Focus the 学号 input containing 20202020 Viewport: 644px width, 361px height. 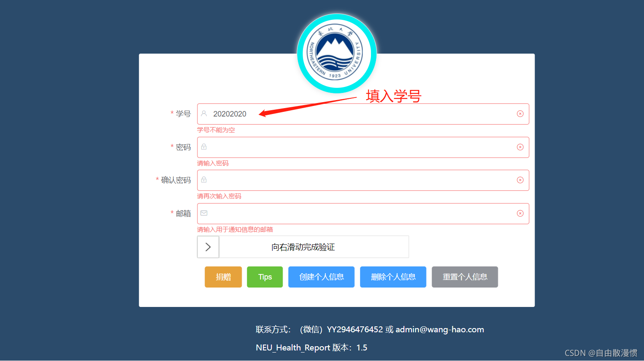363,114
